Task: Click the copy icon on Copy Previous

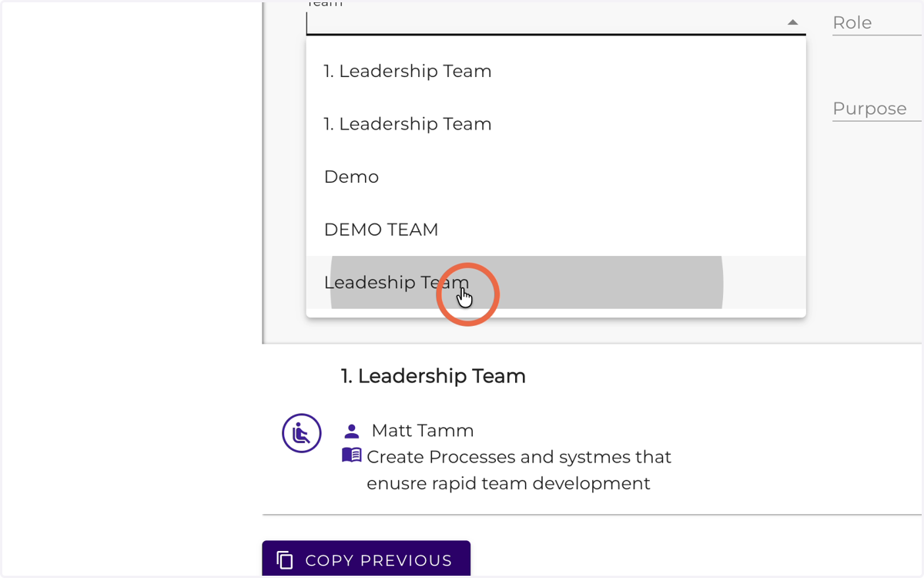Action: click(285, 560)
